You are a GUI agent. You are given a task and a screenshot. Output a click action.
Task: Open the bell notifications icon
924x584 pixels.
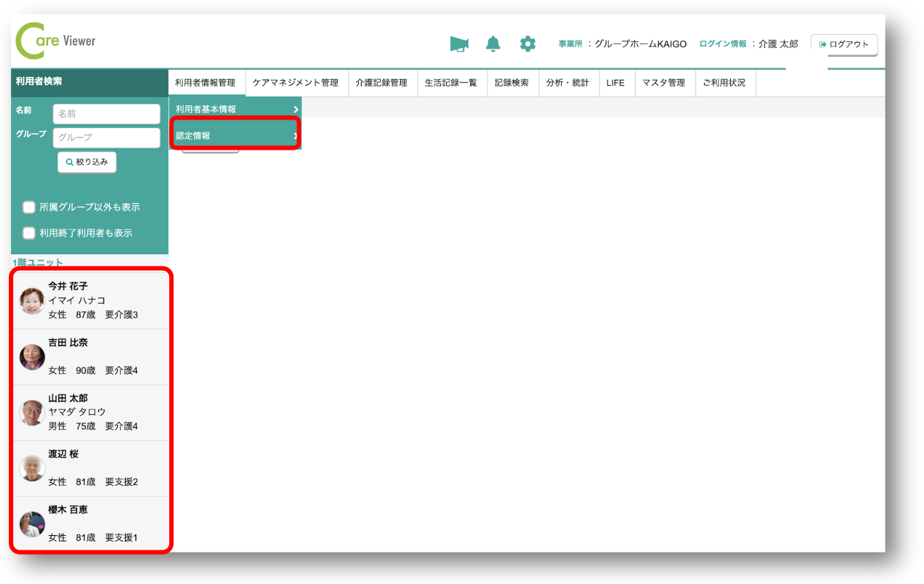pos(493,44)
